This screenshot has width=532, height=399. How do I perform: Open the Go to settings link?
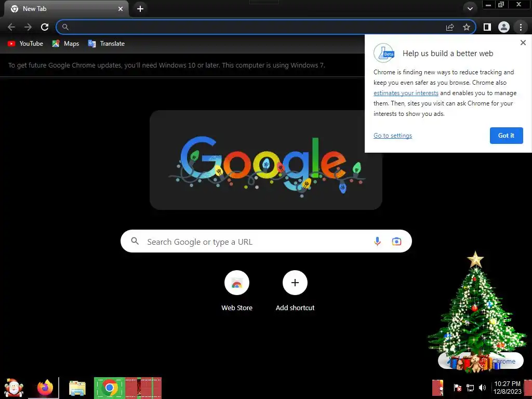coord(393,136)
